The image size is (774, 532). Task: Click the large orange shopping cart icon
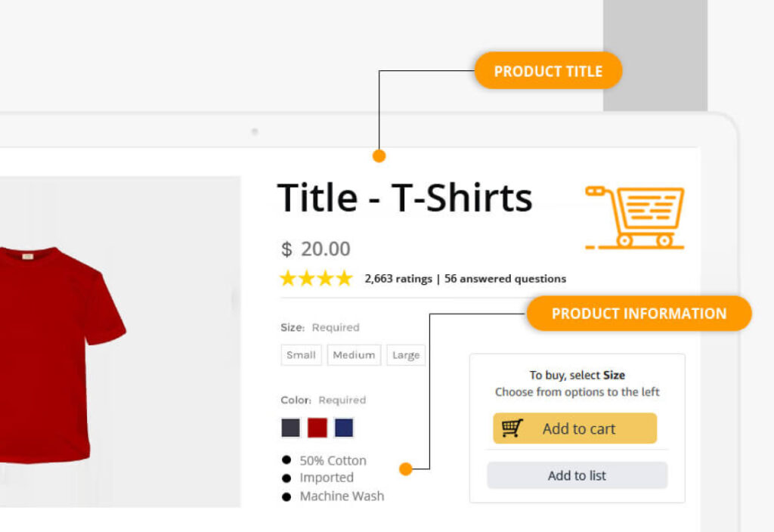[x=636, y=217]
